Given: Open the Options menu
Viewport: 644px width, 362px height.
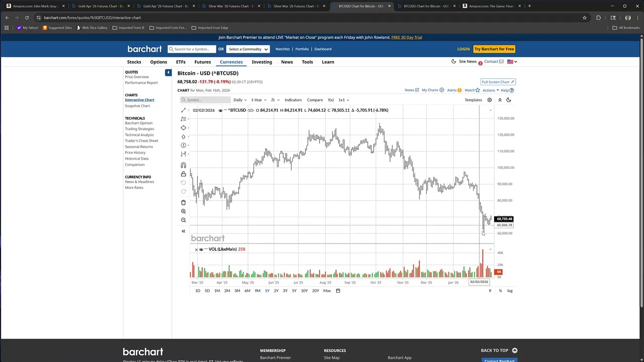Looking at the screenshot, I should [x=158, y=62].
